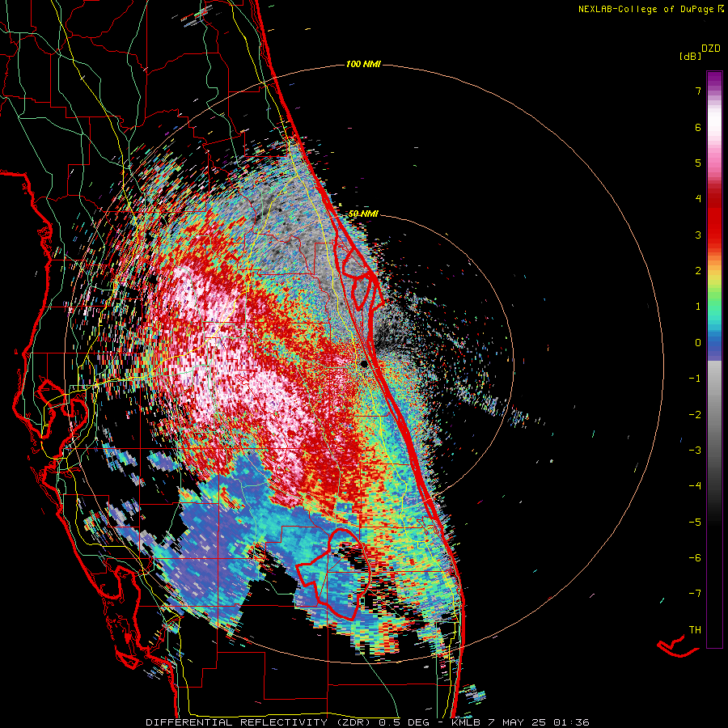Click the 1 tick label on color scale
This screenshot has width=728, height=728.
point(698,307)
